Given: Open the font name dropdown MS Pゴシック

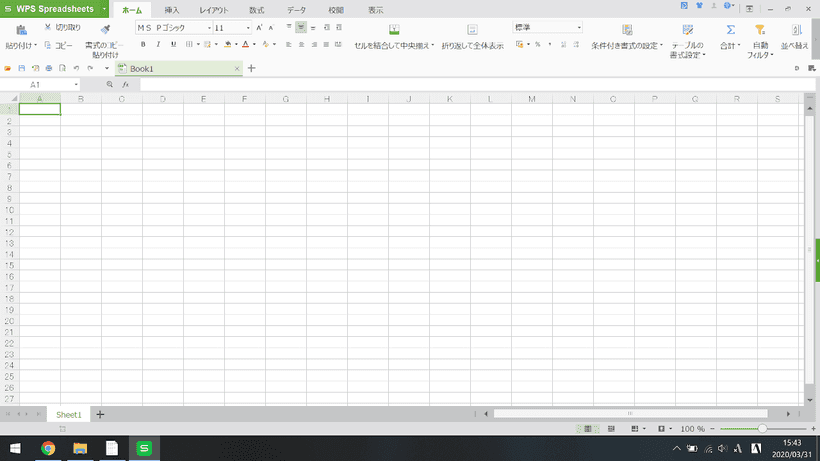Looking at the screenshot, I should click(210, 28).
